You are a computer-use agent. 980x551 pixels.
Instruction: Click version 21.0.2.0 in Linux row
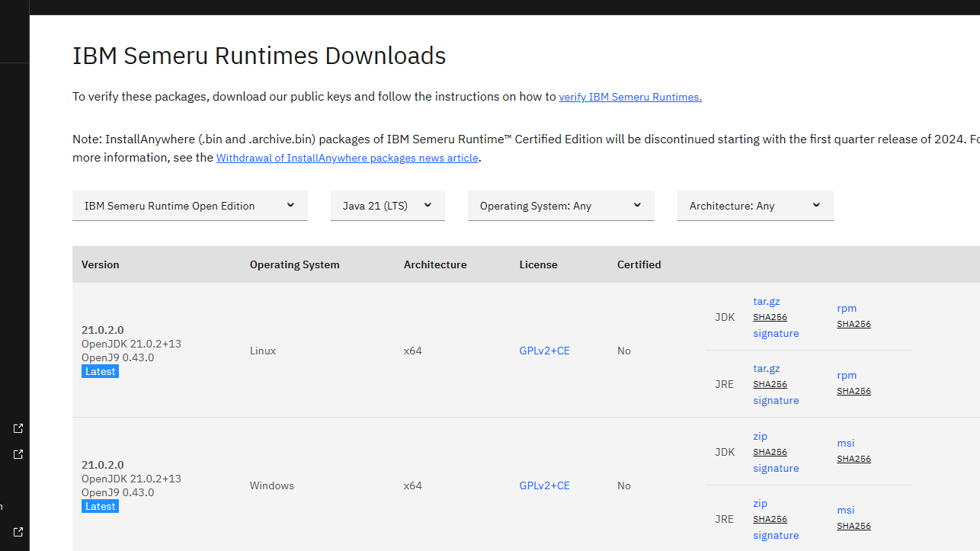(103, 330)
